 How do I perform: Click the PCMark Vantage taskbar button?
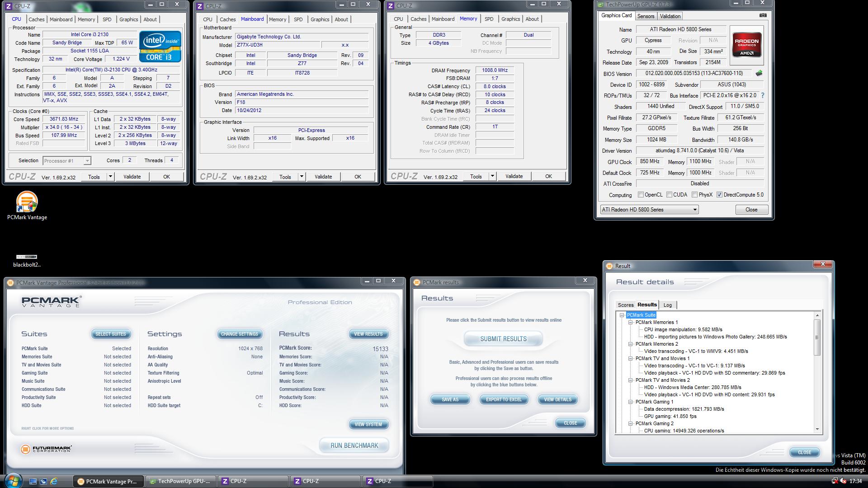coord(108,481)
